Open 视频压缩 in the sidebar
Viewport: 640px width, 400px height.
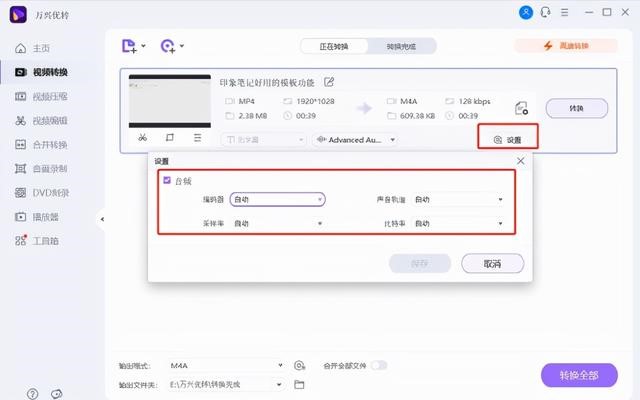click(41, 96)
